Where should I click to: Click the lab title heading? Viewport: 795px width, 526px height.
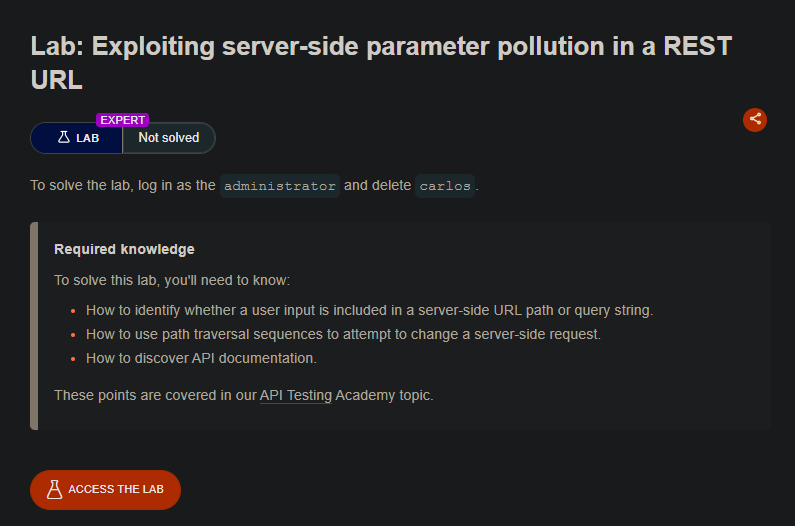(x=381, y=63)
